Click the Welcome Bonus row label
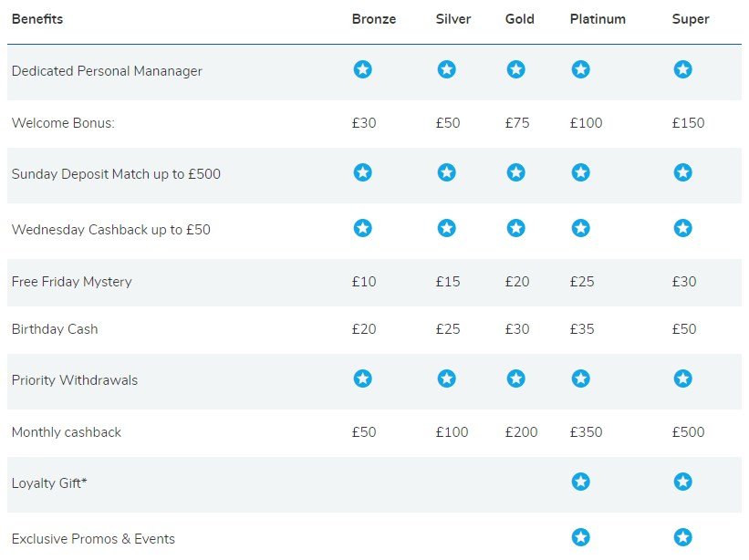This screenshot has height=560, width=749. [63, 123]
